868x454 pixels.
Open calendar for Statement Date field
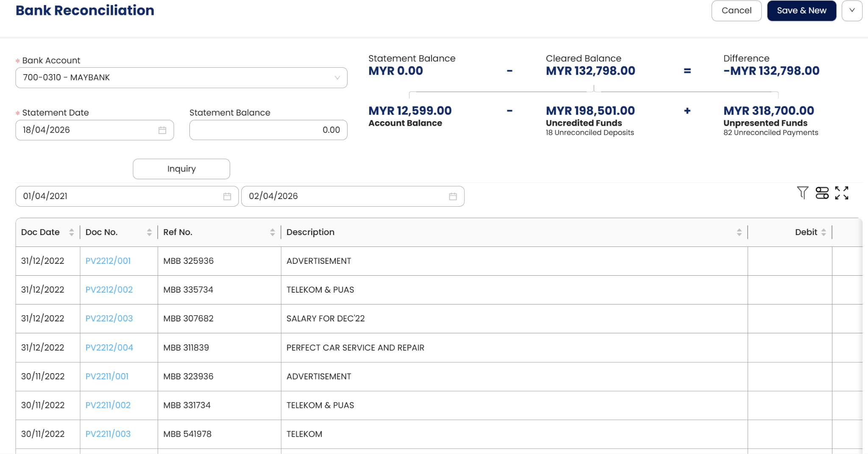tap(162, 130)
